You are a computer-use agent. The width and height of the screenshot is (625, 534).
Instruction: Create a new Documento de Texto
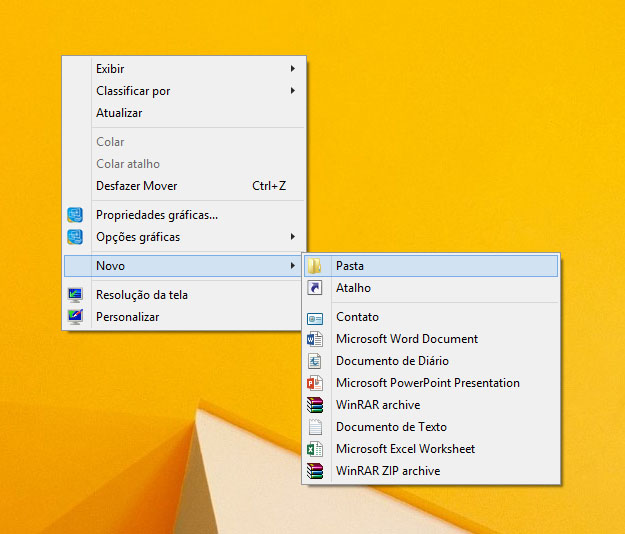(391, 427)
